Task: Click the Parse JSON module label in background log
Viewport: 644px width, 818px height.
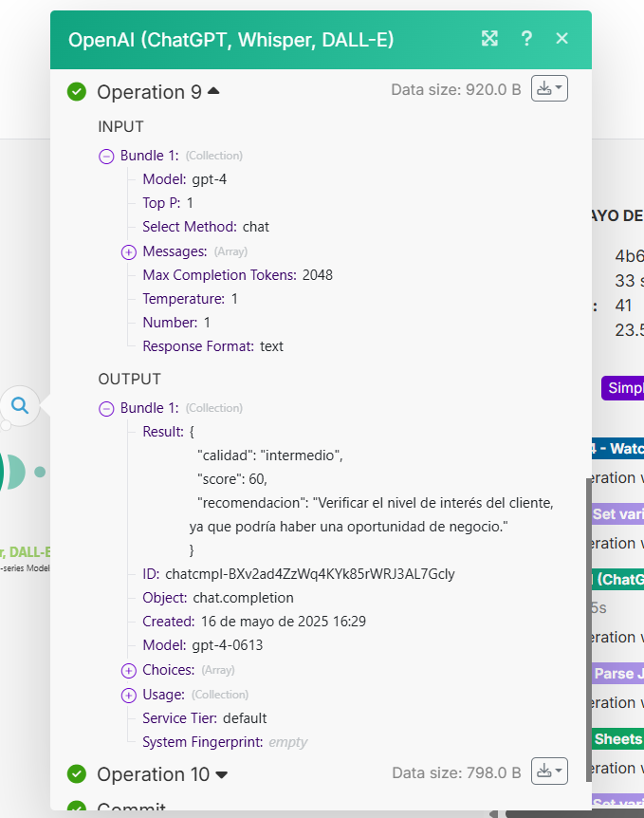Action: (618, 674)
